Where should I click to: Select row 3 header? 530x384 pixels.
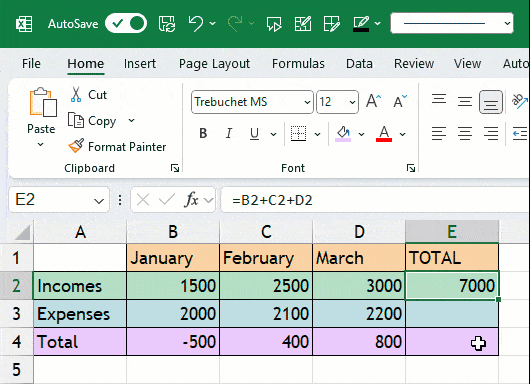pyautogui.click(x=17, y=314)
